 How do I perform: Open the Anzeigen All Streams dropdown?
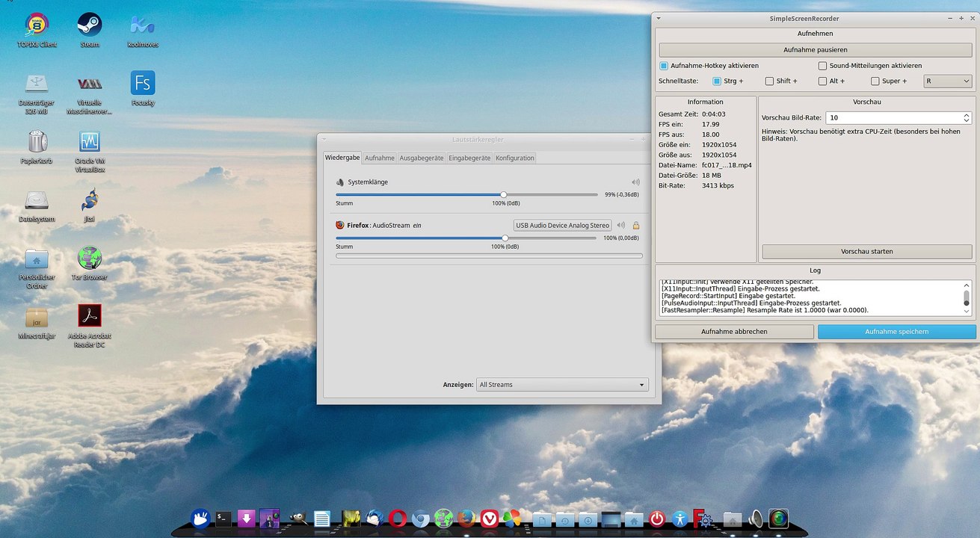pos(562,385)
